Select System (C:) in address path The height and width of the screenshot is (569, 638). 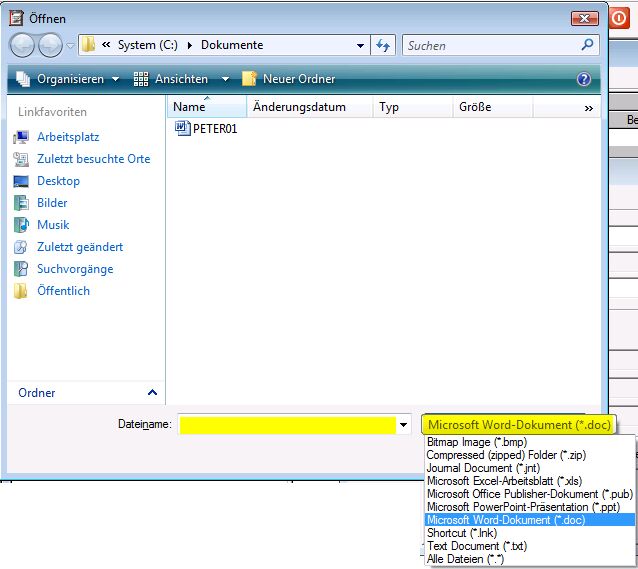pos(148,45)
